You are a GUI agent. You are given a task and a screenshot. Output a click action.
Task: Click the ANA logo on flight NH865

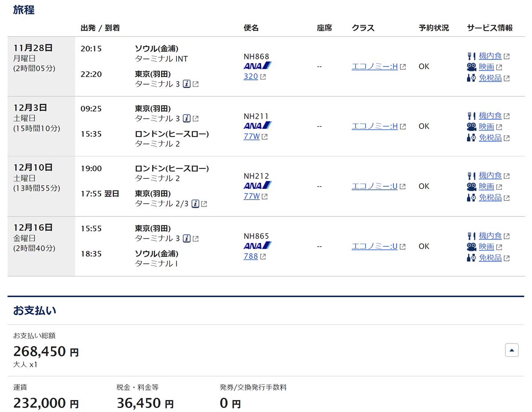(258, 245)
